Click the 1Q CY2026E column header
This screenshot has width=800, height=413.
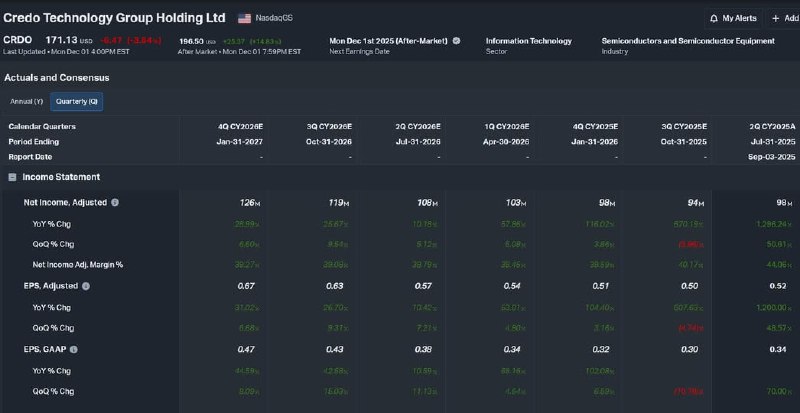(506, 127)
